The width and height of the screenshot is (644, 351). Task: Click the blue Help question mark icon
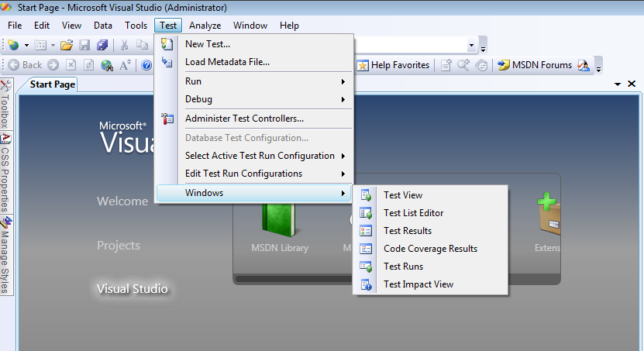pyautogui.click(x=146, y=65)
